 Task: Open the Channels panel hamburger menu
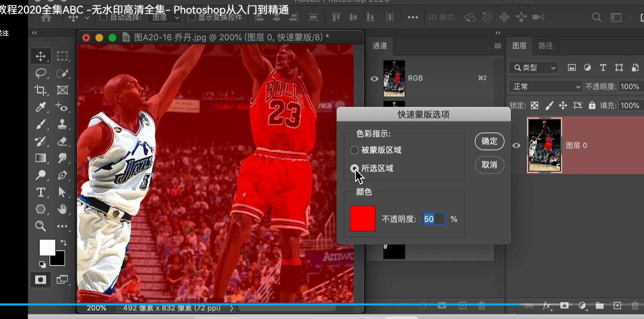click(x=498, y=46)
